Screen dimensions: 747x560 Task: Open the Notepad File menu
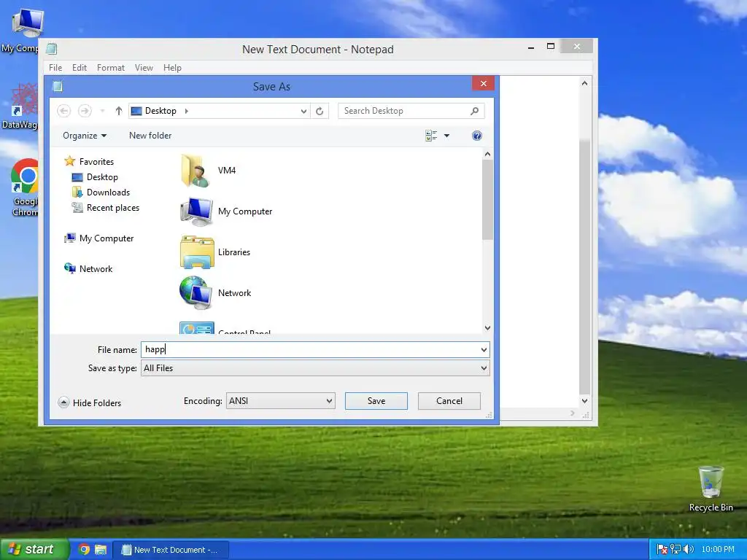tap(55, 68)
